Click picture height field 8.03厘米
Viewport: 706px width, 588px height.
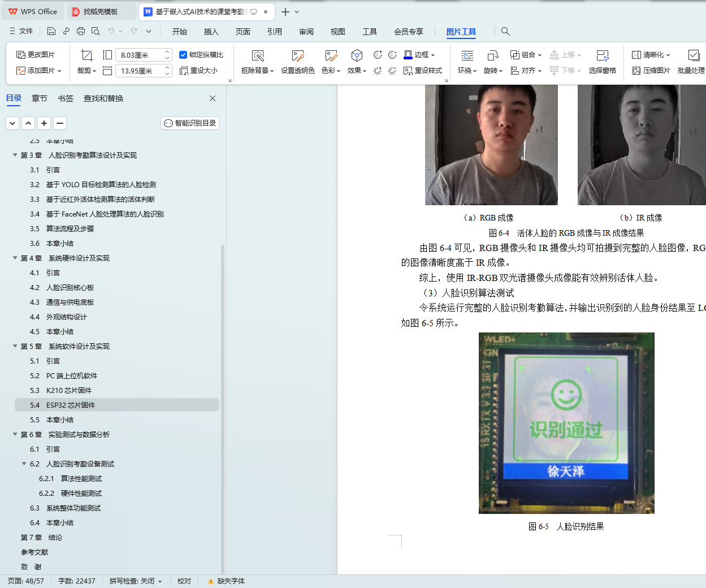pyautogui.click(x=140, y=55)
